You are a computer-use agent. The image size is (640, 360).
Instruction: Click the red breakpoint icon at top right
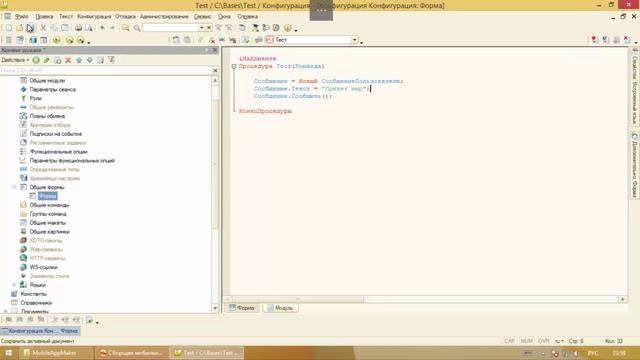click(595, 40)
